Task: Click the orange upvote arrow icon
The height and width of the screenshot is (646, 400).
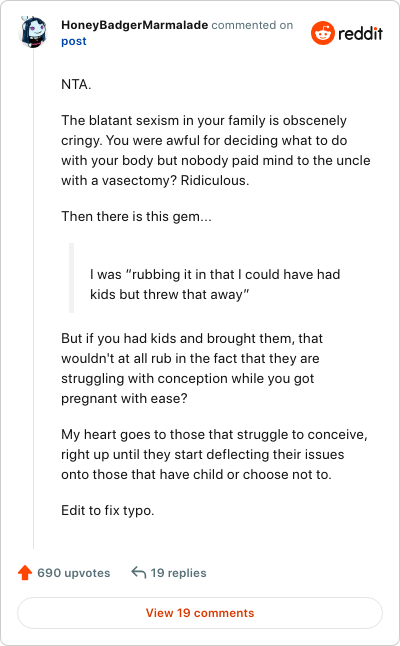Action: tap(25, 572)
